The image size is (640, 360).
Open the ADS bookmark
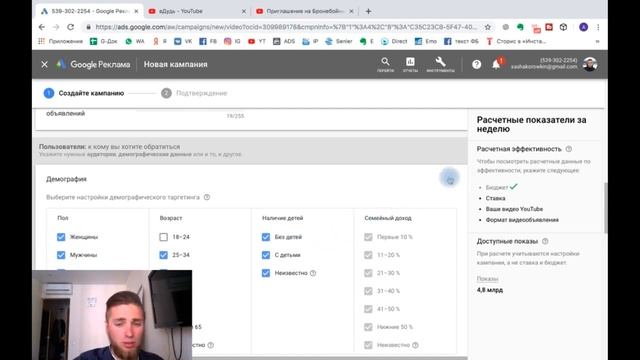284,41
